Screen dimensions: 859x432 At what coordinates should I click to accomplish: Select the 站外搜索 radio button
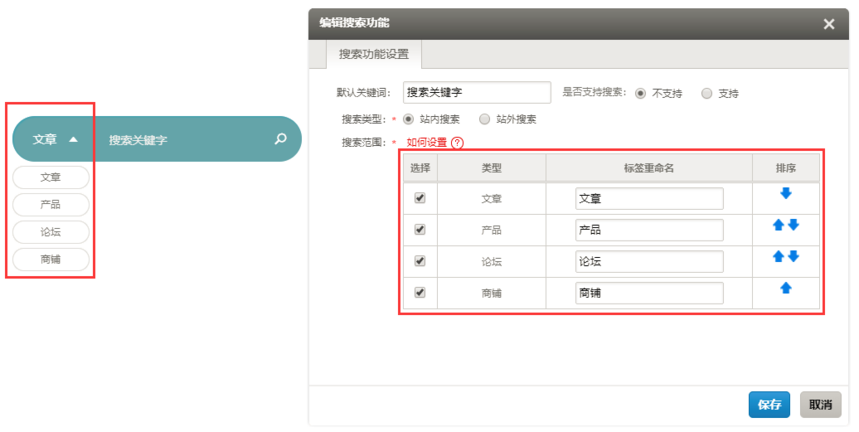pyautogui.click(x=484, y=119)
